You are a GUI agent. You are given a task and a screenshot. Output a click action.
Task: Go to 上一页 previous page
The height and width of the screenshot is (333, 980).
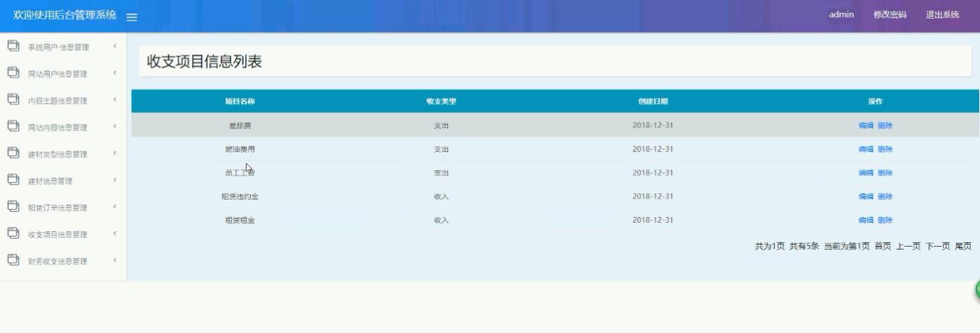(x=908, y=246)
